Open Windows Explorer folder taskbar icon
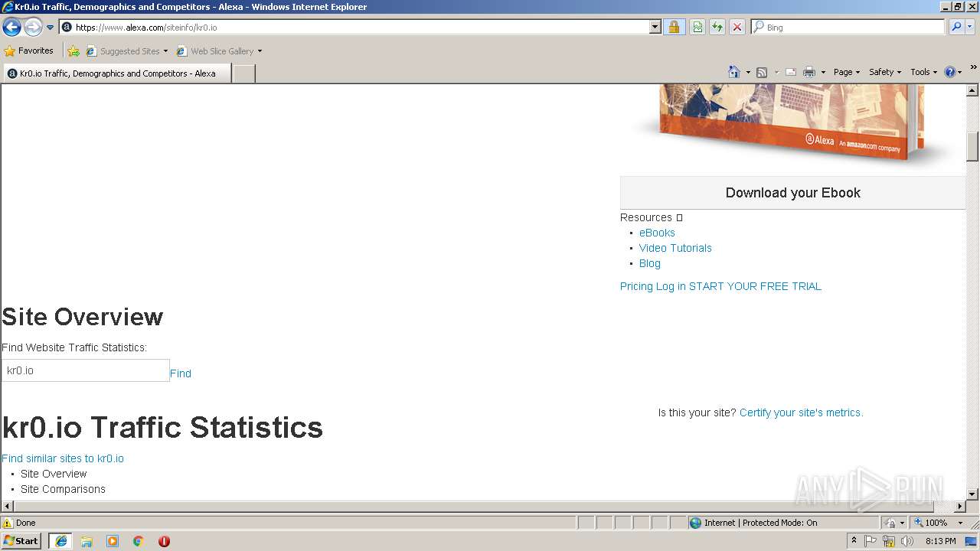The height and width of the screenshot is (551, 980). tap(87, 541)
